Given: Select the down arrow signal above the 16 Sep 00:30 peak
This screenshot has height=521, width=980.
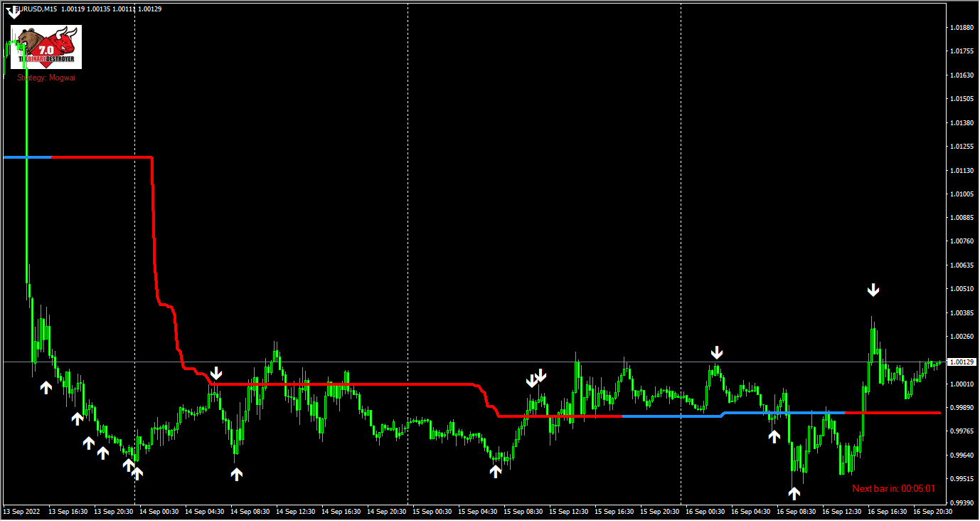Looking at the screenshot, I should pyautogui.click(x=717, y=352).
